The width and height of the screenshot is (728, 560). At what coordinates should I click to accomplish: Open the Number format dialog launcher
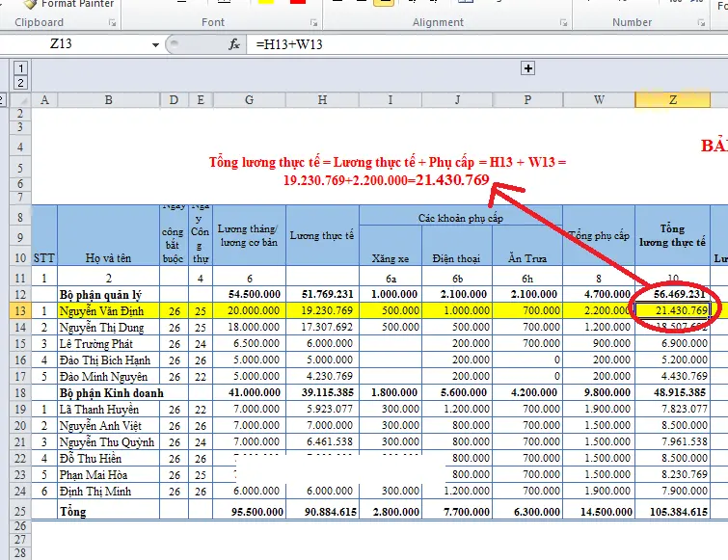click(701, 22)
